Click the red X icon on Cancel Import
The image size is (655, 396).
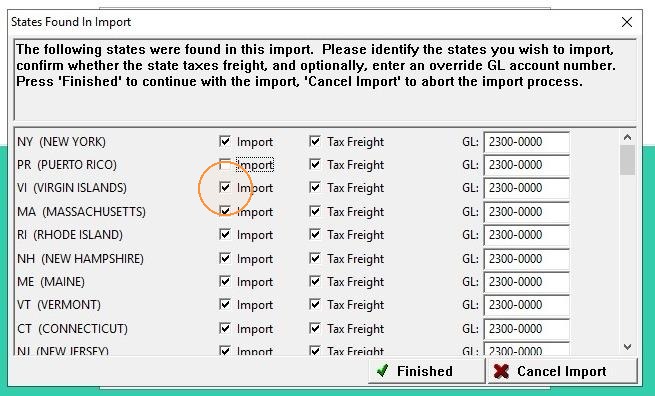pos(501,371)
